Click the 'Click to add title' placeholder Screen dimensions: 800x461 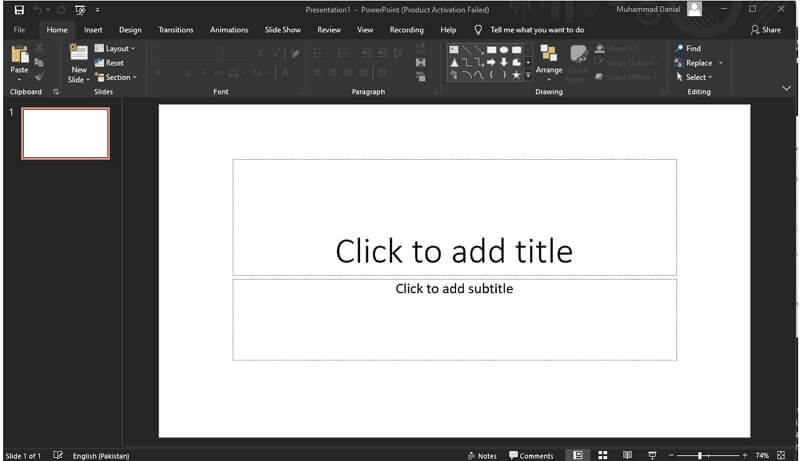click(455, 217)
